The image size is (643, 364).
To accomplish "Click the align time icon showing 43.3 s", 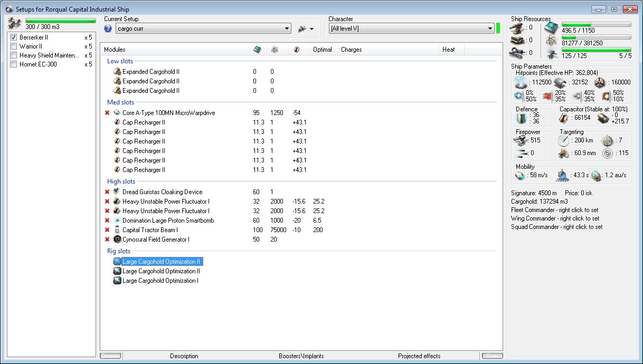I will point(562,175).
